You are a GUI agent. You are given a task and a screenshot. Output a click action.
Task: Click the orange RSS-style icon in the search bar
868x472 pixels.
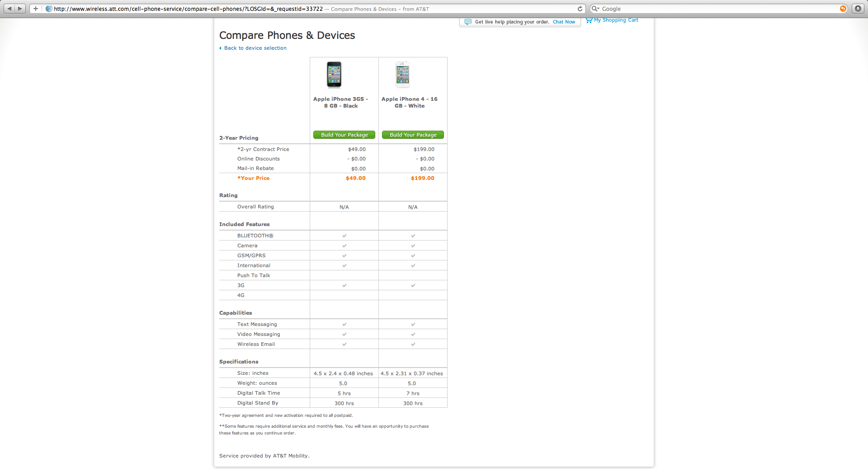[843, 9]
